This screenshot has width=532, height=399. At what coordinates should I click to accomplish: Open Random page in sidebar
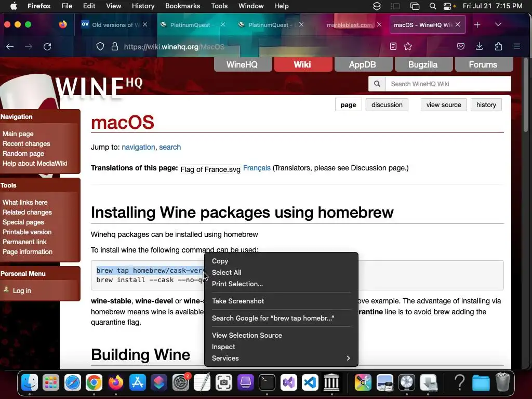click(23, 153)
